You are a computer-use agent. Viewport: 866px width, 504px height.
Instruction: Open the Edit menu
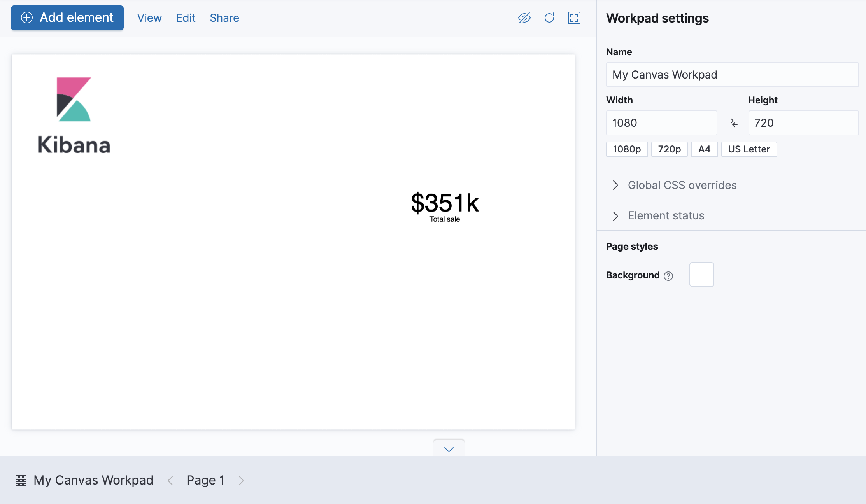tap(186, 18)
